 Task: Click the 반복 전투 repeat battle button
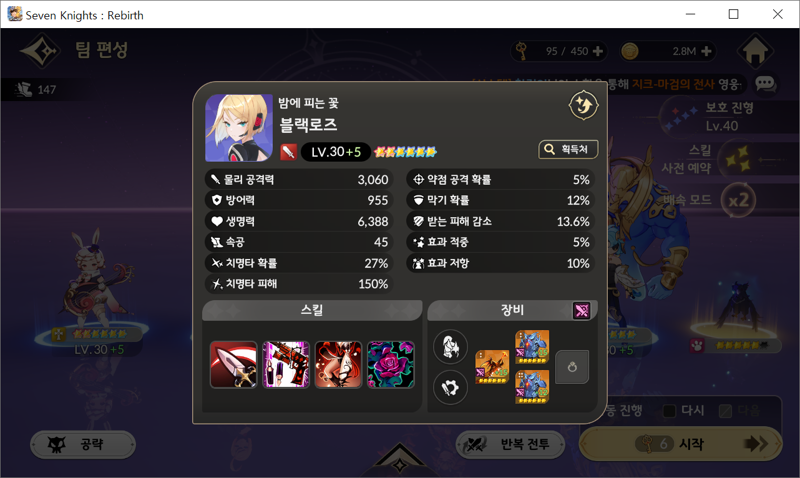click(x=510, y=444)
